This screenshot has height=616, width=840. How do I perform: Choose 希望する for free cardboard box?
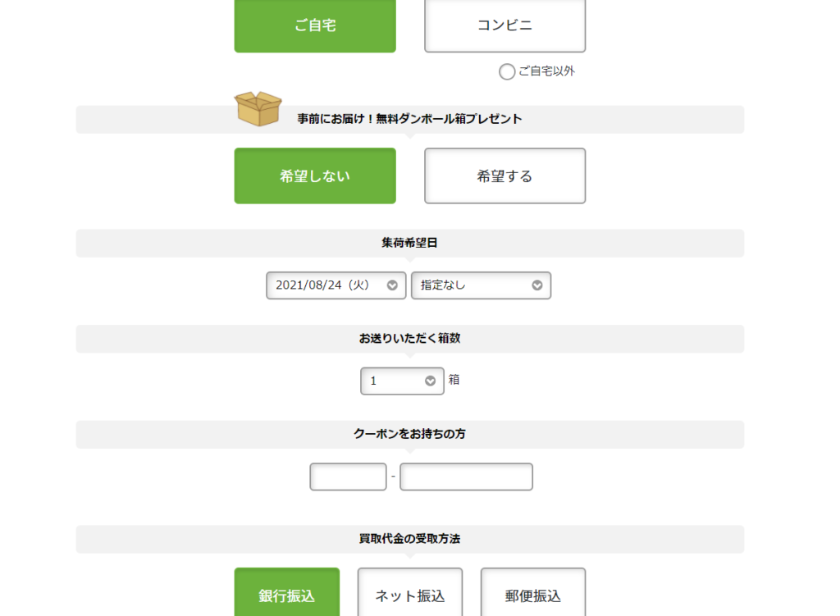point(504,176)
